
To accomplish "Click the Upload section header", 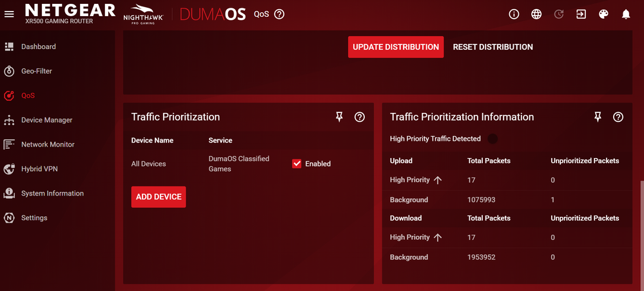I will tap(401, 161).
